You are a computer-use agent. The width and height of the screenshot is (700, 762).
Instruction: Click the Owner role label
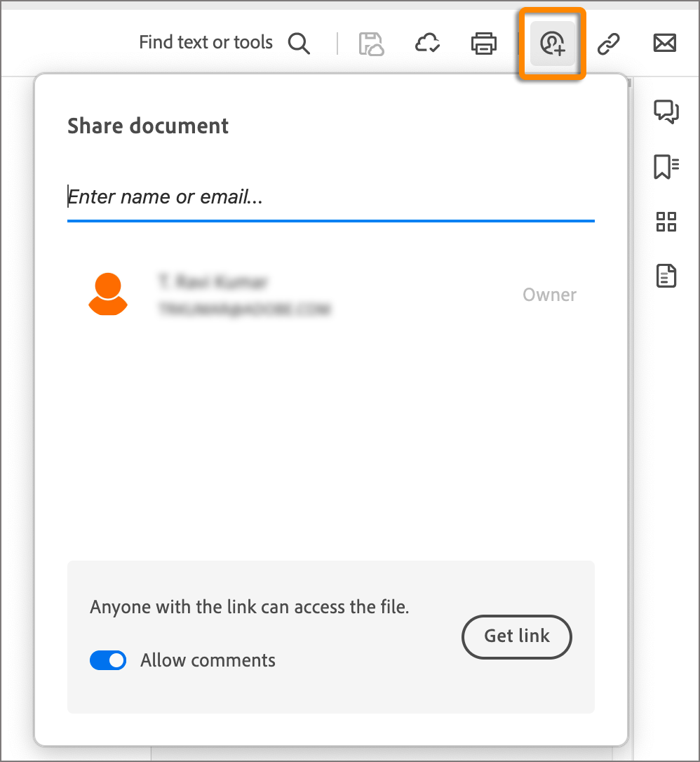point(549,295)
